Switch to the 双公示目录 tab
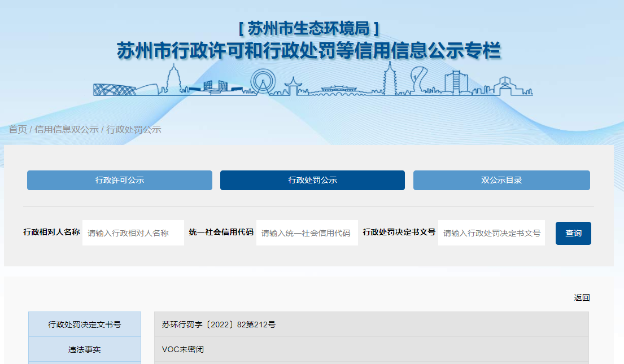Viewport: 624px width, 364px height. (501, 180)
